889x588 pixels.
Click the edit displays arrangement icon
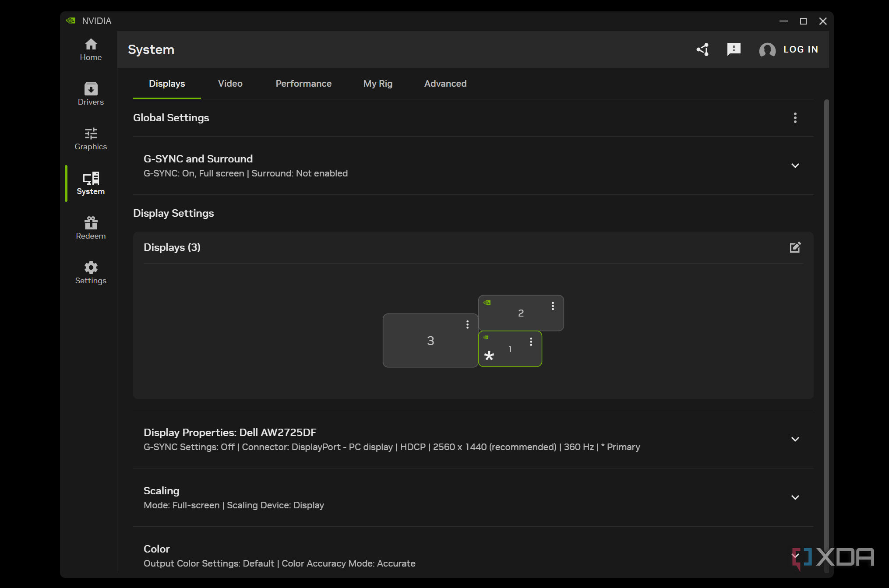[x=795, y=247]
